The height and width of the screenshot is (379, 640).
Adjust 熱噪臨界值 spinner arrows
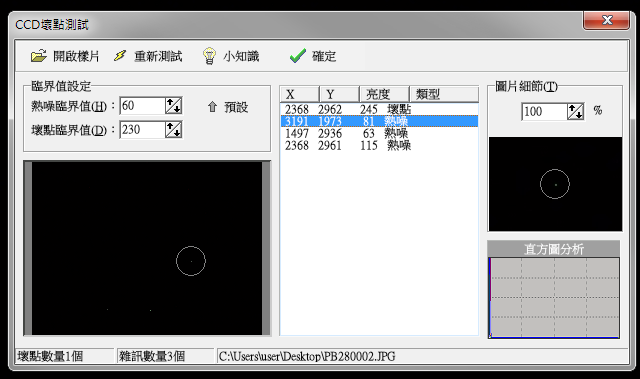[173, 106]
